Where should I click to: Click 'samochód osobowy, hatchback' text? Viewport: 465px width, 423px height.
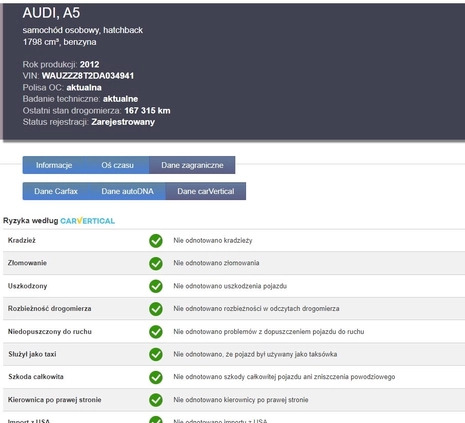[83, 30]
